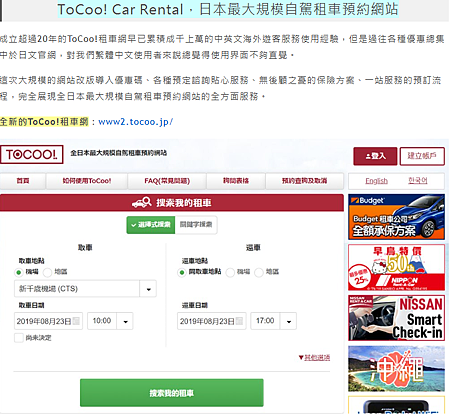Click the pickup date field 2019年08月23日

(48, 321)
